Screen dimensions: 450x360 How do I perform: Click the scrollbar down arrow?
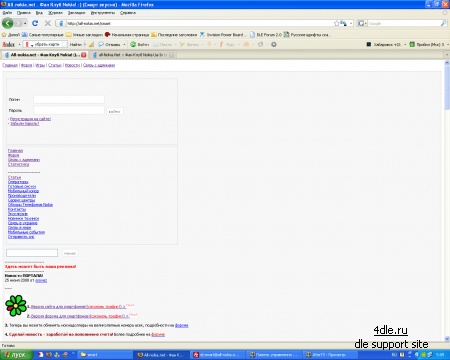(447, 339)
